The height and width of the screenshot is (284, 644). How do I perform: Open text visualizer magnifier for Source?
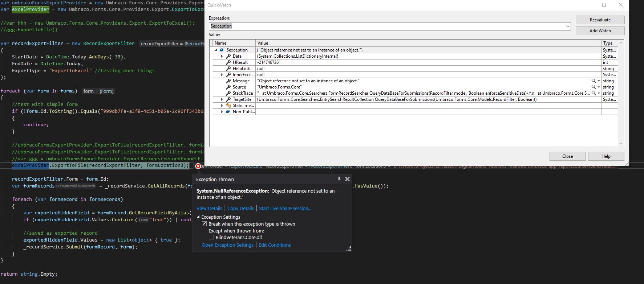pyautogui.click(x=594, y=87)
